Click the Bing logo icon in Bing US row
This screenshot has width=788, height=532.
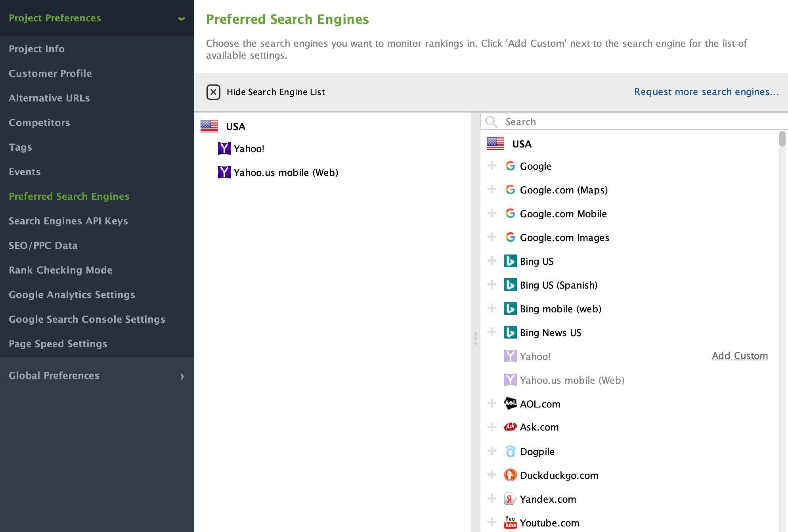click(510, 261)
